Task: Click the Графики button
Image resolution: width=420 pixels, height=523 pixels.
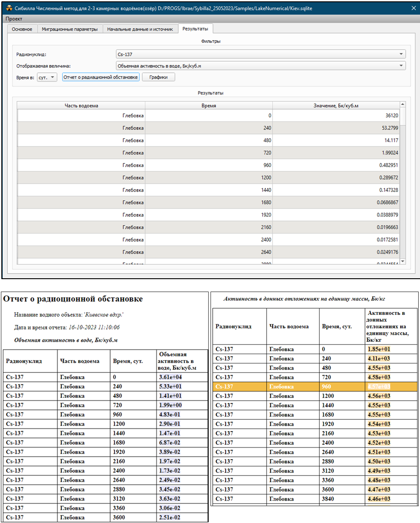Action: tap(159, 77)
